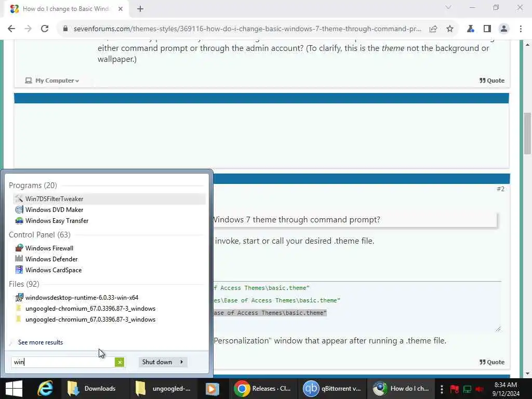Close the 'How do I change' tab
The height and width of the screenshot is (399, 532).
tap(121, 9)
